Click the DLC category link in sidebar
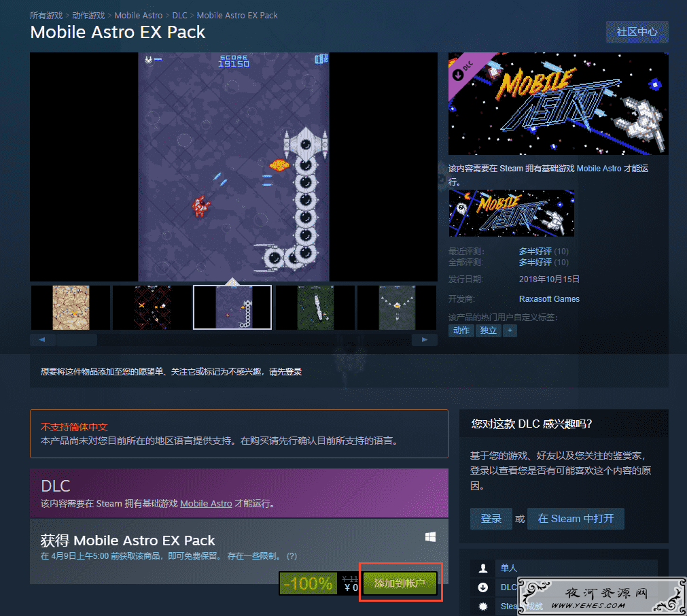Screen dimensions: 687x616 click(508, 587)
